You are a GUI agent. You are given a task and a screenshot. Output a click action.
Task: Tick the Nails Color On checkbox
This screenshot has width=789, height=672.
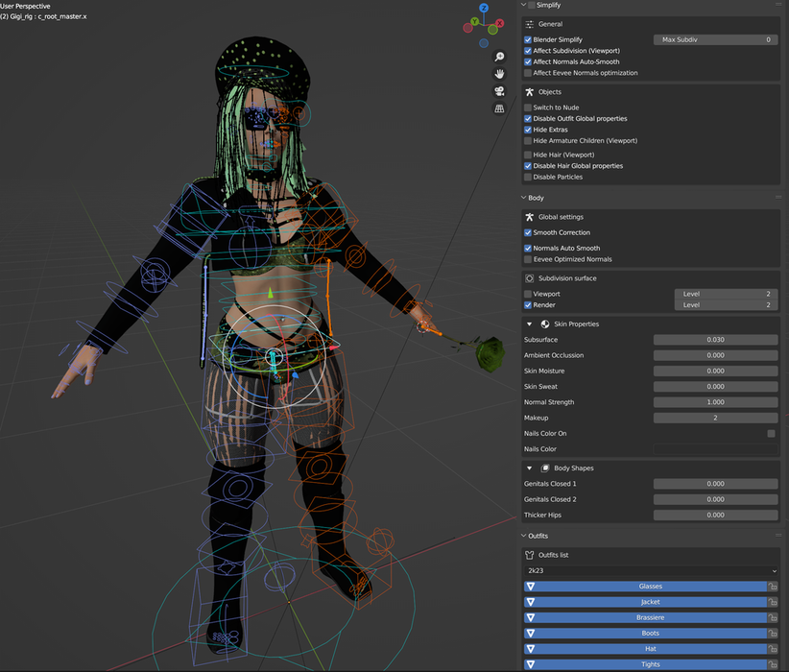coord(772,433)
